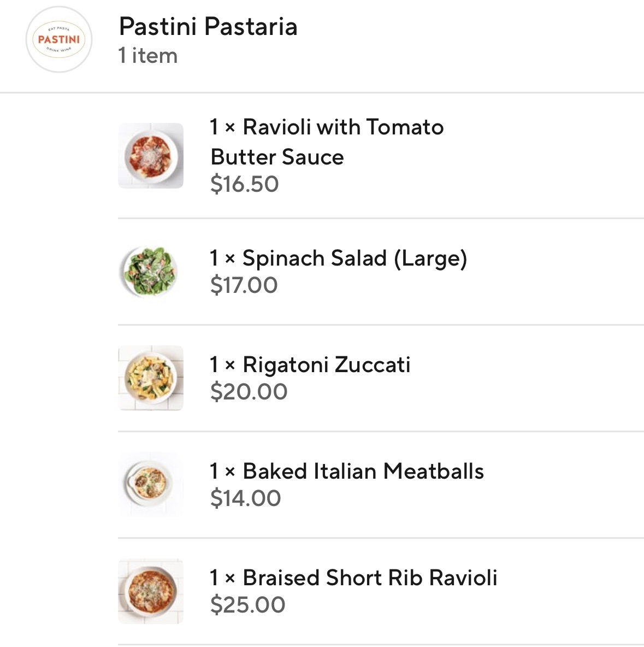
Task: Click the quantity '1 ×' next to Rigatoni Zuccati
Action: [222, 364]
